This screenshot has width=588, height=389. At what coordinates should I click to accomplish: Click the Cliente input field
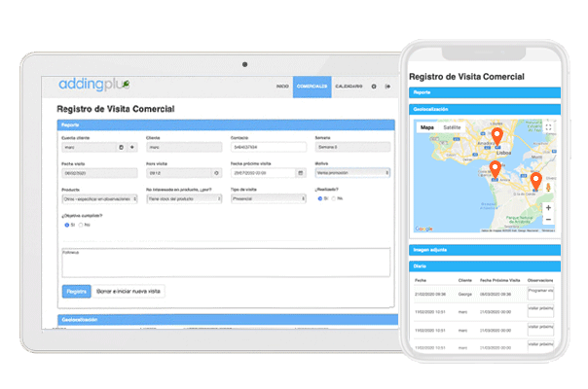coord(184,147)
